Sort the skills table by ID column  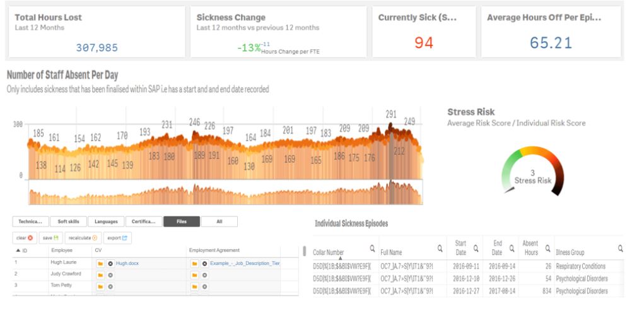[x=21, y=250]
